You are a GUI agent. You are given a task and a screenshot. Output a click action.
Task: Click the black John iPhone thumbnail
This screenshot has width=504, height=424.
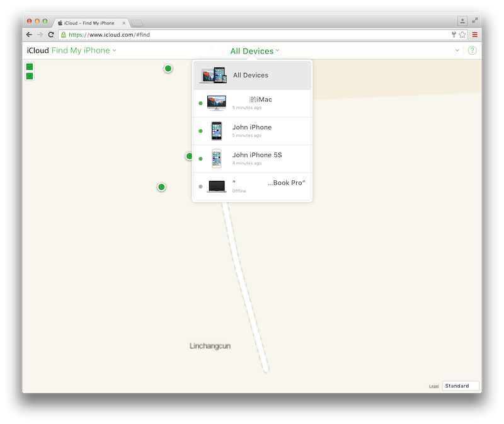tap(216, 131)
